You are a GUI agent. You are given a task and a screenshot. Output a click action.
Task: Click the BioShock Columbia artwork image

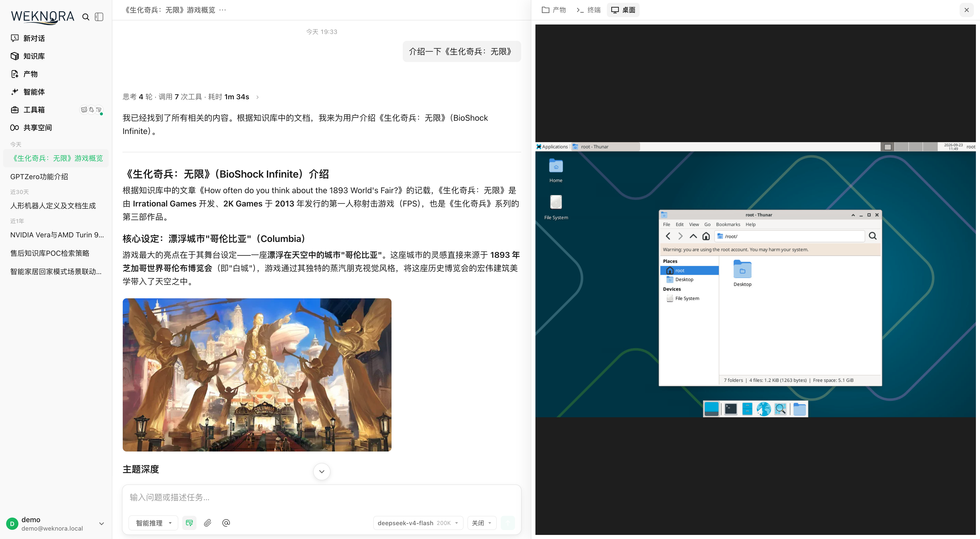point(257,375)
